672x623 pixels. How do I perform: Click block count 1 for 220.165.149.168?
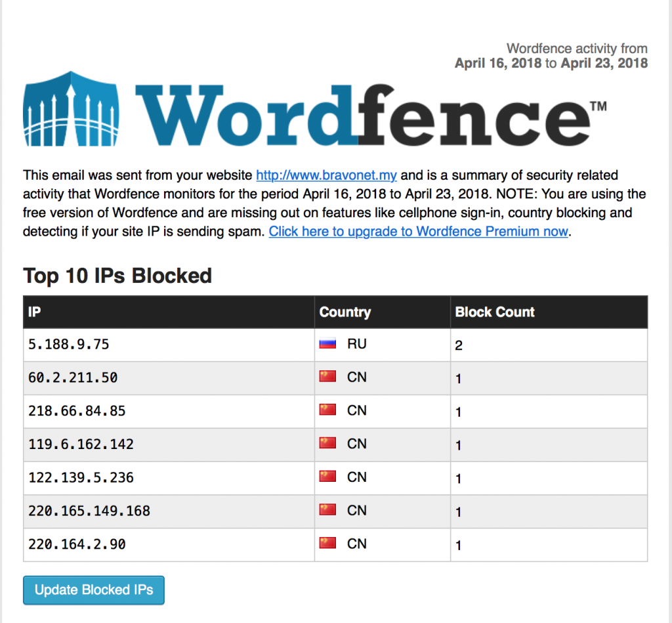pos(459,512)
